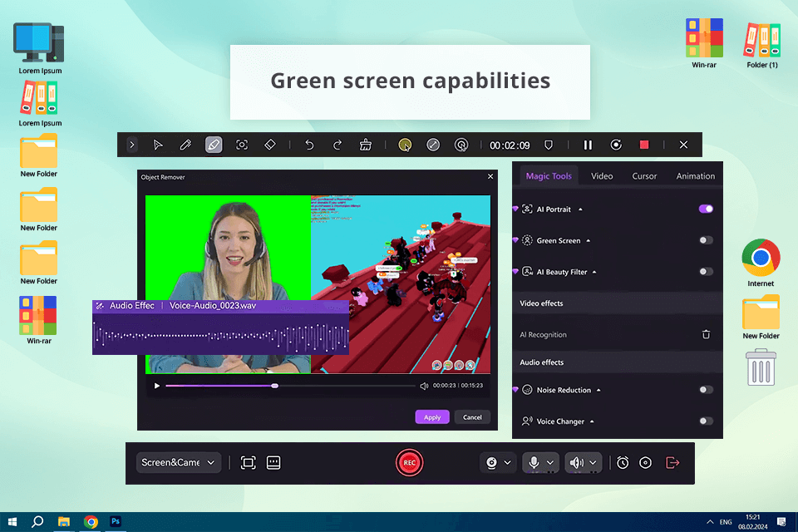Mute the preview with the speaker icon
798x532 pixels.
tap(424, 386)
